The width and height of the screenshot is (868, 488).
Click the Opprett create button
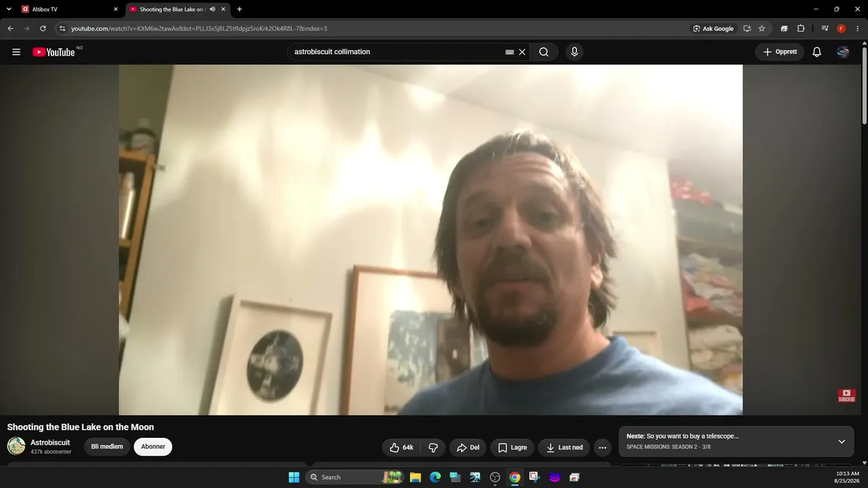[x=780, y=52]
